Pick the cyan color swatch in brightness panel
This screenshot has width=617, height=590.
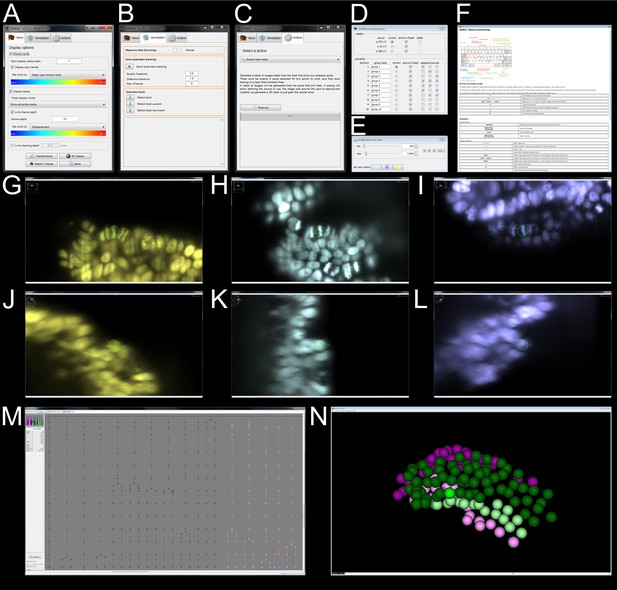click(377, 167)
